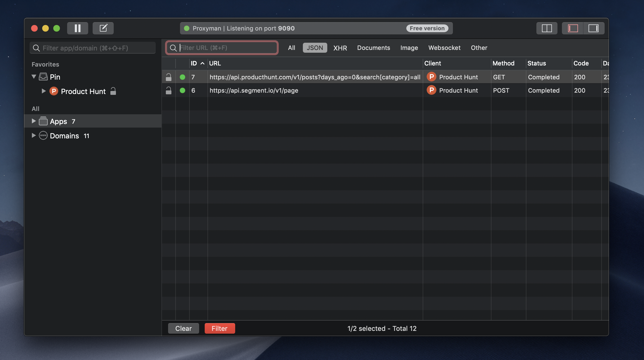Collapse the Pin favorites group
This screenshot has width=644, height=360.
tap(34, 77)
